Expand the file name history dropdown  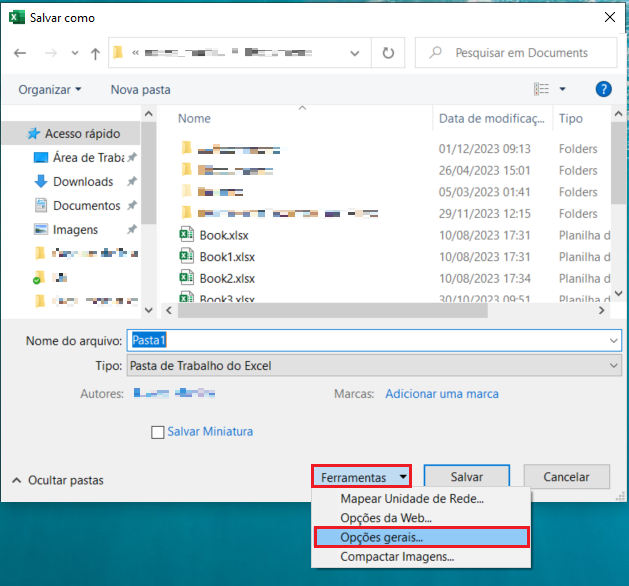coord(613,341)
